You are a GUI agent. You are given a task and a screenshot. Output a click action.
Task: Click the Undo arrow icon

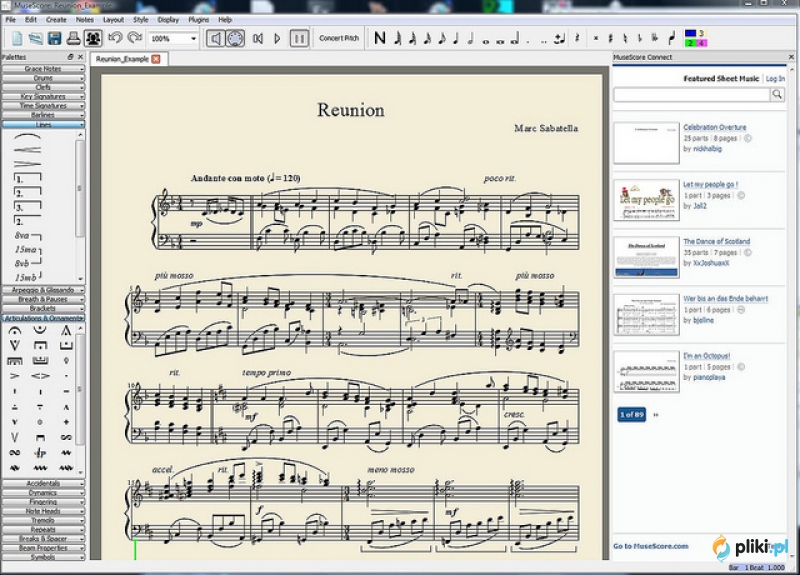pyautogui.click(x=115, y=38)
